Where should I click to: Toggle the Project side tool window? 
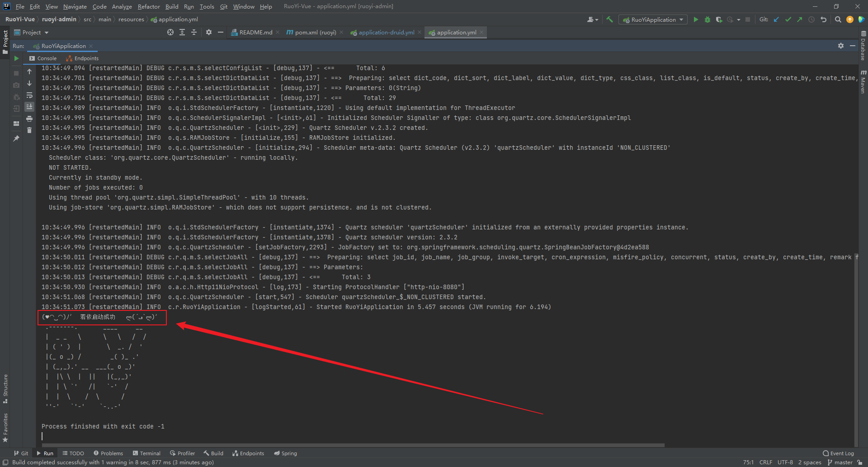click(5, 42)
